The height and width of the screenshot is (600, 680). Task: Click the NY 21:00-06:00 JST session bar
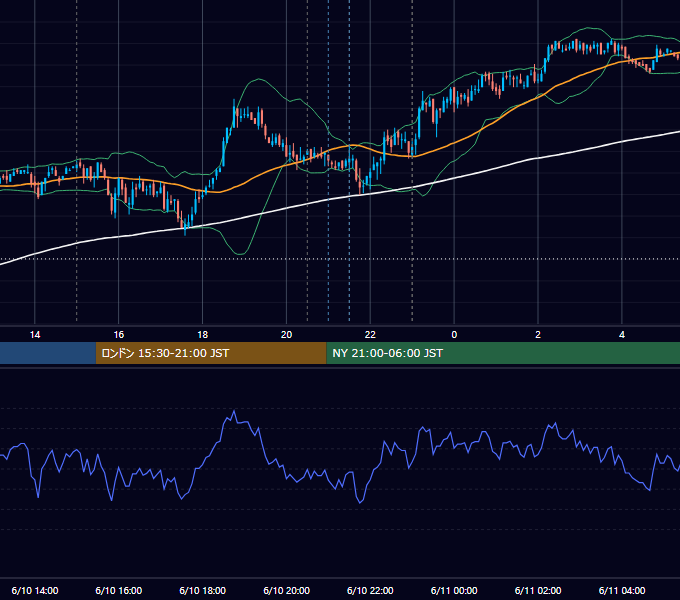(503, 353)
